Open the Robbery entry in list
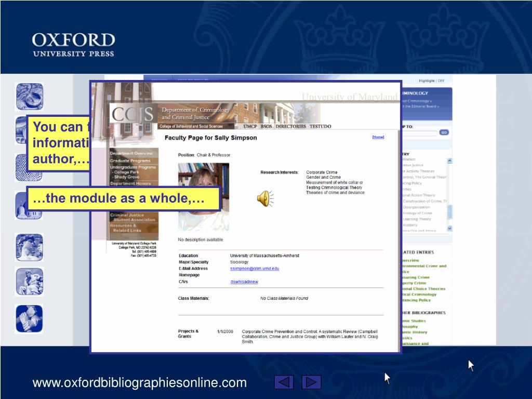 click(410, 225)
